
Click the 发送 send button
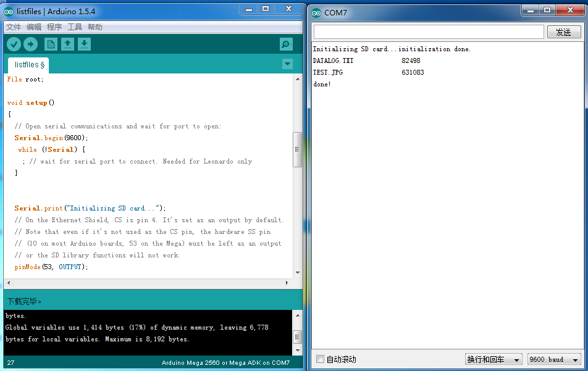pyautogui.click(x=564, y=32)
